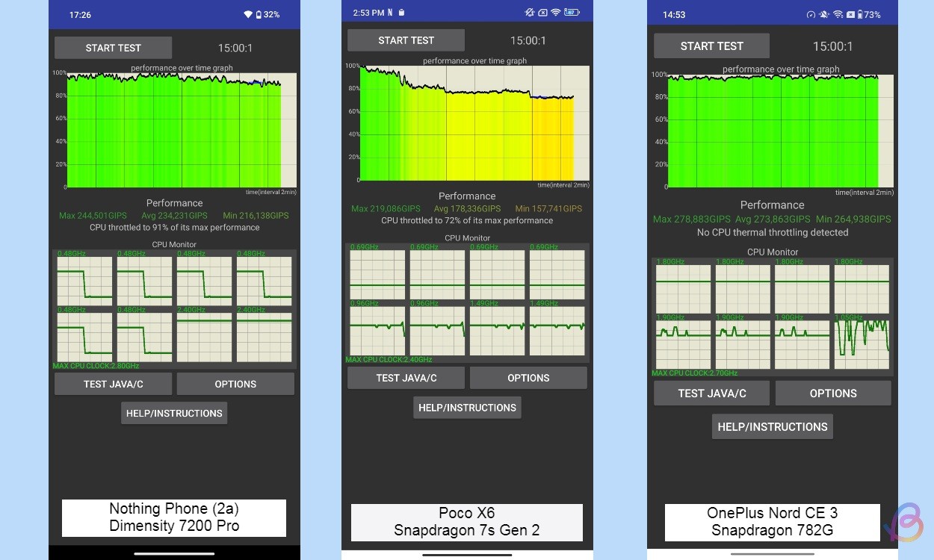
Task: Tap the Wi-Fi icon in the Poco X6 status bar
Action: click(556, 13)
